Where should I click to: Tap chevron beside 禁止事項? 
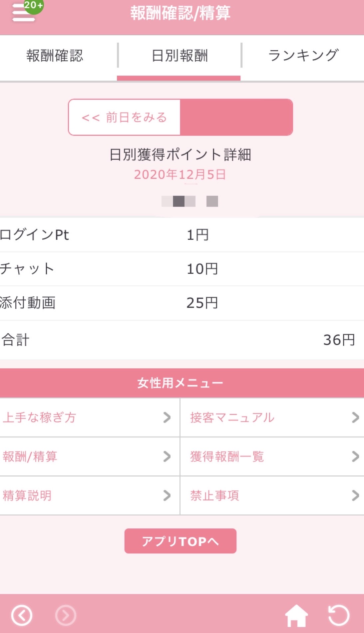click(355, 495)
